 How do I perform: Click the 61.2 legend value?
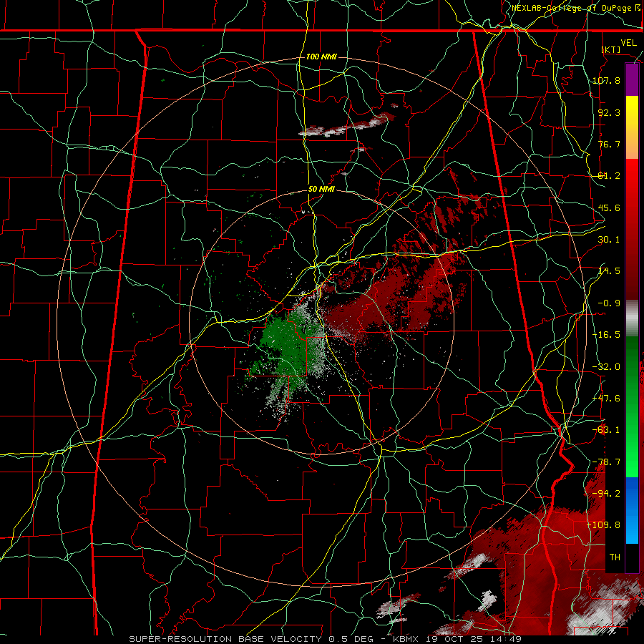(x=609, y=176)
